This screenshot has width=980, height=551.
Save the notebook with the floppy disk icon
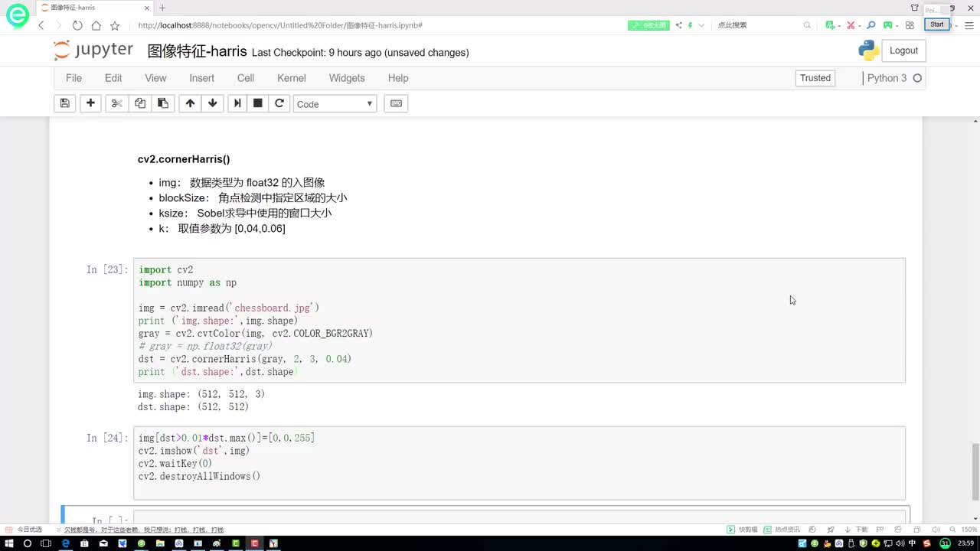point(64,103)
